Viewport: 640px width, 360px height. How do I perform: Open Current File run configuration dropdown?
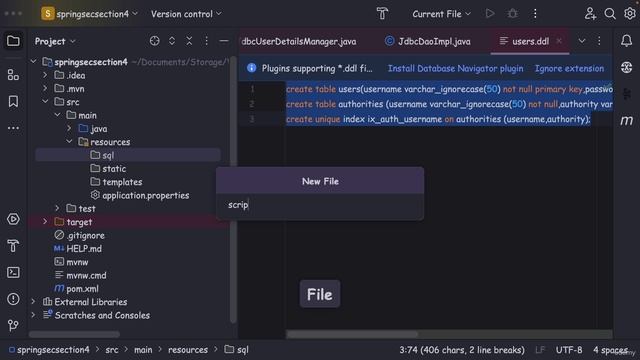pyautogui.click(x=442, y=14)
